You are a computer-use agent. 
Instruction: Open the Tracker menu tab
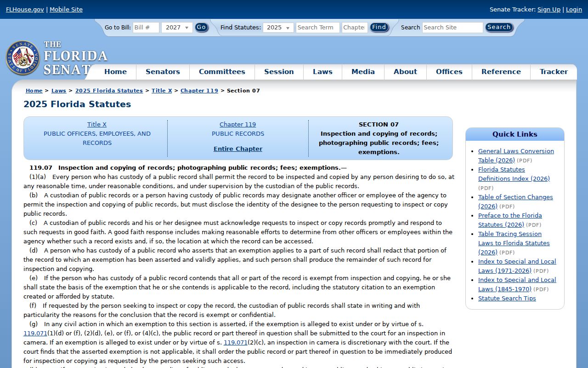click(554, 72)
